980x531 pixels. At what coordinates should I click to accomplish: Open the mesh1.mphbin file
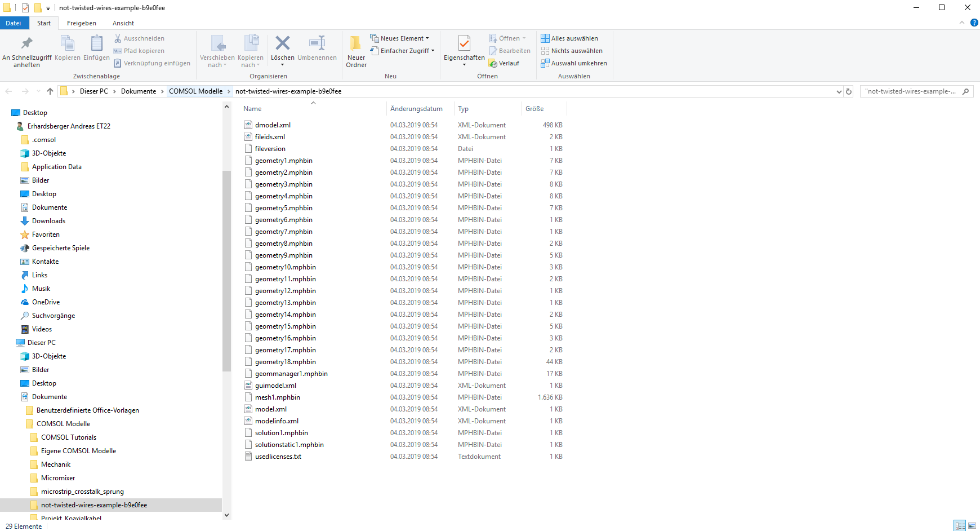277,397
